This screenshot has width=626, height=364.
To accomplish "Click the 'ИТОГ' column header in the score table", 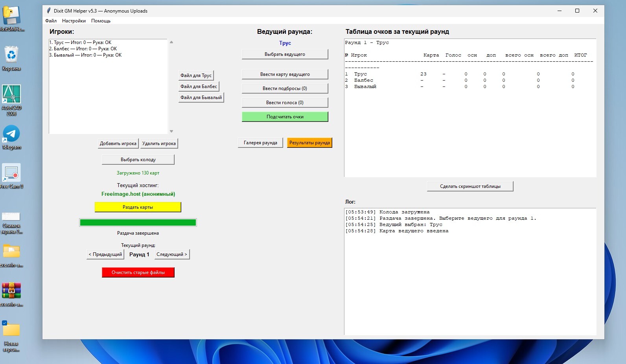I will click(x=580, y=55).
